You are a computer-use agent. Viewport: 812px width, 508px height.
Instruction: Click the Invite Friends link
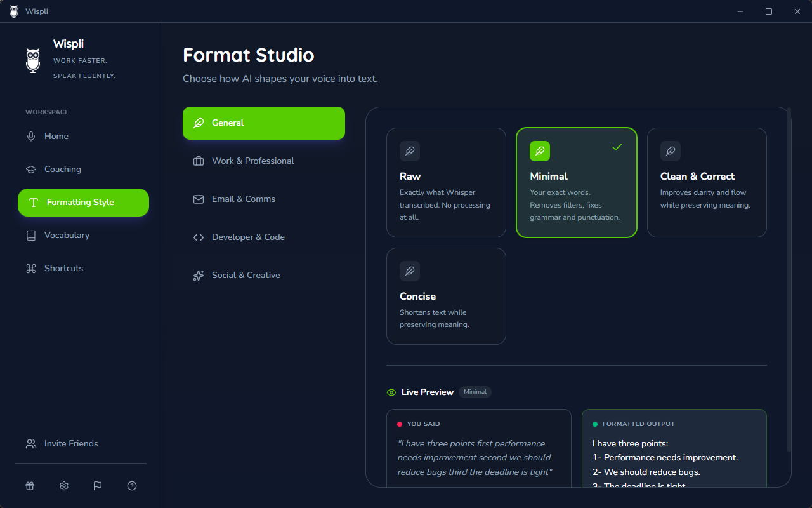tap(70, 443)
